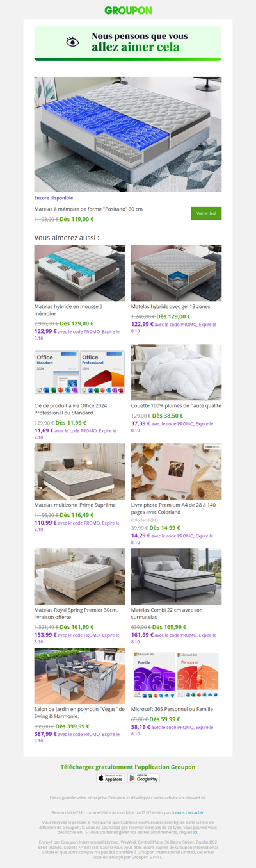Open the Vegas garden furniture image

[80, 676]
